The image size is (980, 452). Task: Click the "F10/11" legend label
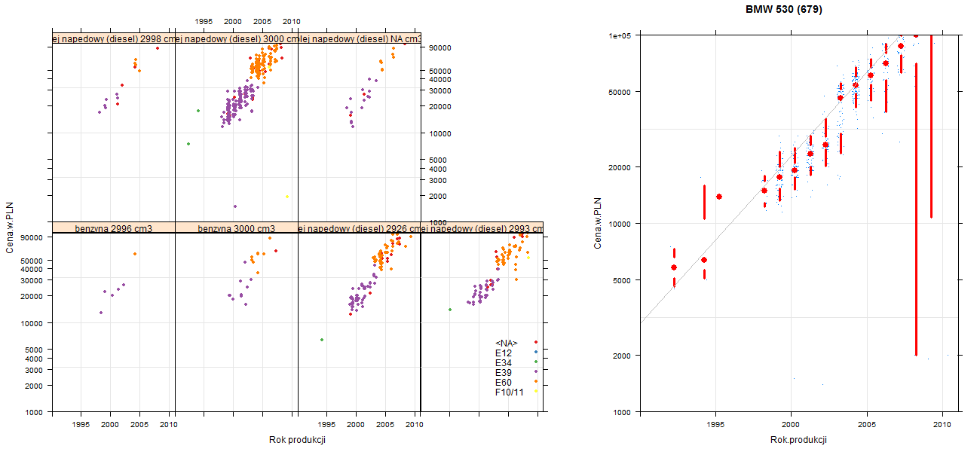pos(510,392)
